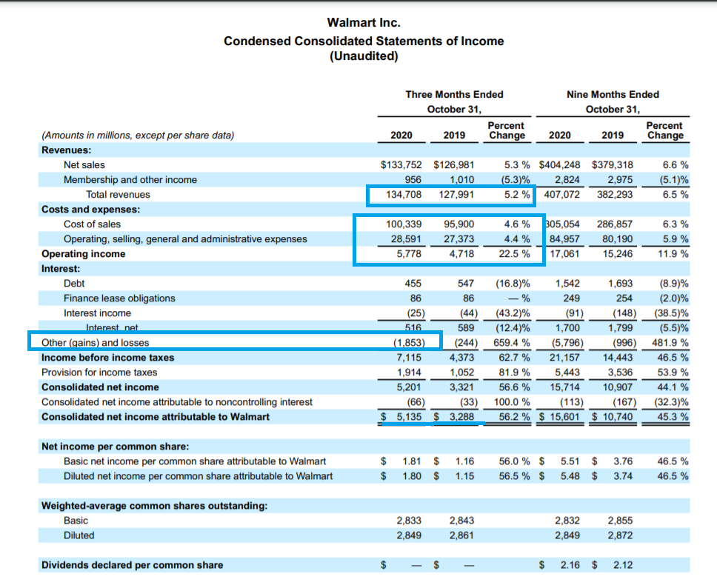Select the net sales value "$379,318"

[613, 164]
